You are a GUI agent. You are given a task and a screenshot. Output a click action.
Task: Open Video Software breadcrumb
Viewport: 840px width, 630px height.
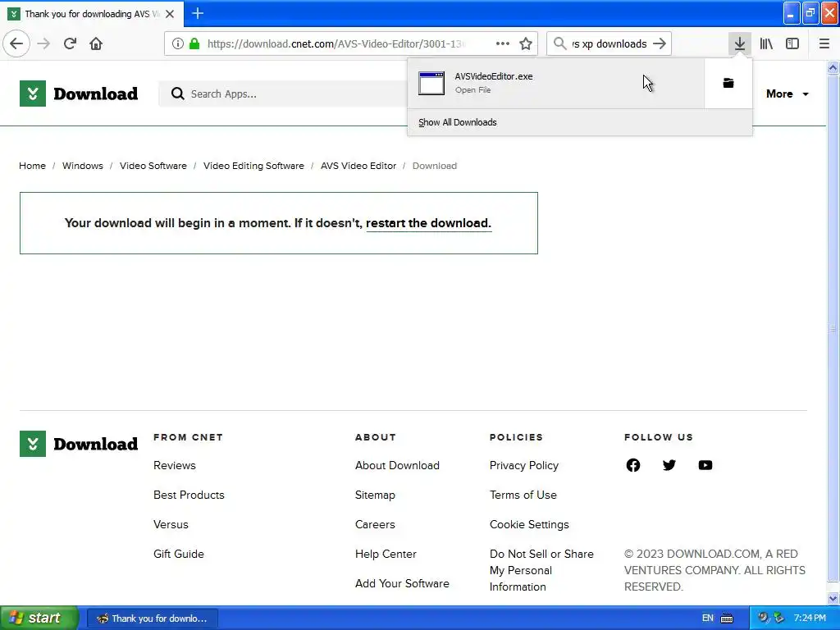153,166
